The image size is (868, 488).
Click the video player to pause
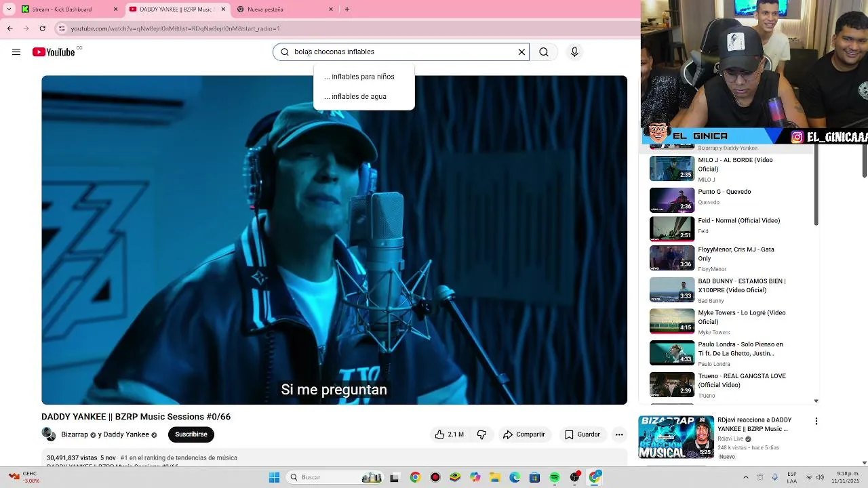(x=334, y=240)
